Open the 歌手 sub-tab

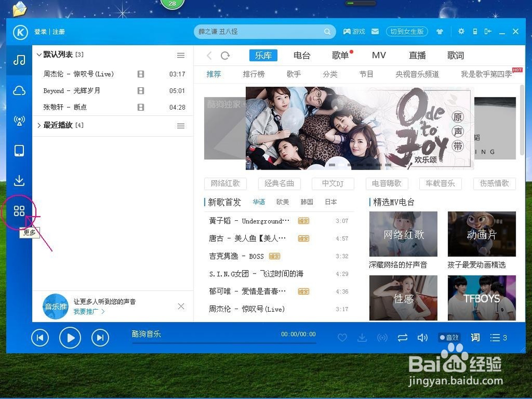(294, 74)
